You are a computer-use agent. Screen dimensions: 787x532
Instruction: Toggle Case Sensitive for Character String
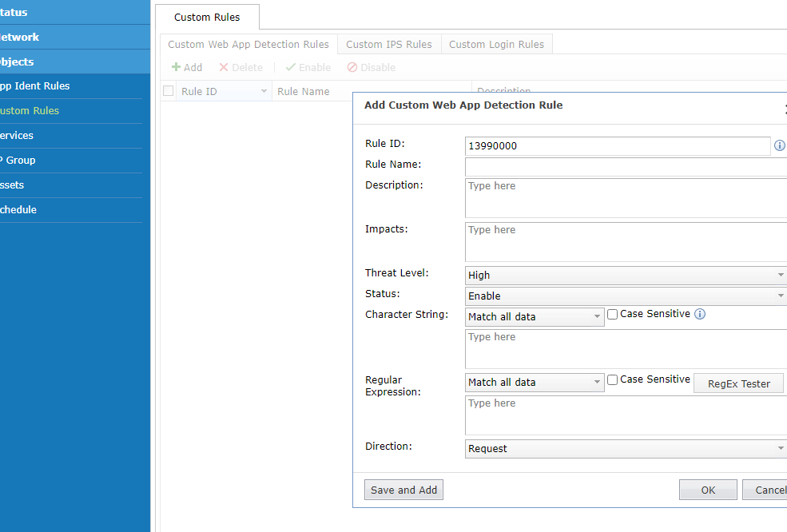[x=612, y=314]
